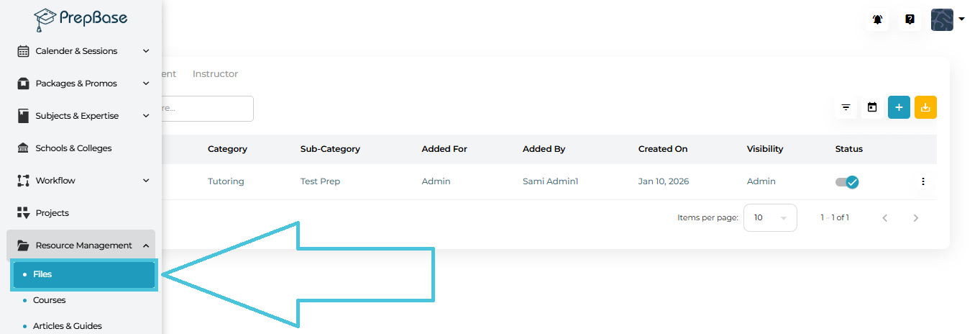Select Files in the sidebar
The width and height of the screenshot is (980, 334).
[x=83, y=274]
